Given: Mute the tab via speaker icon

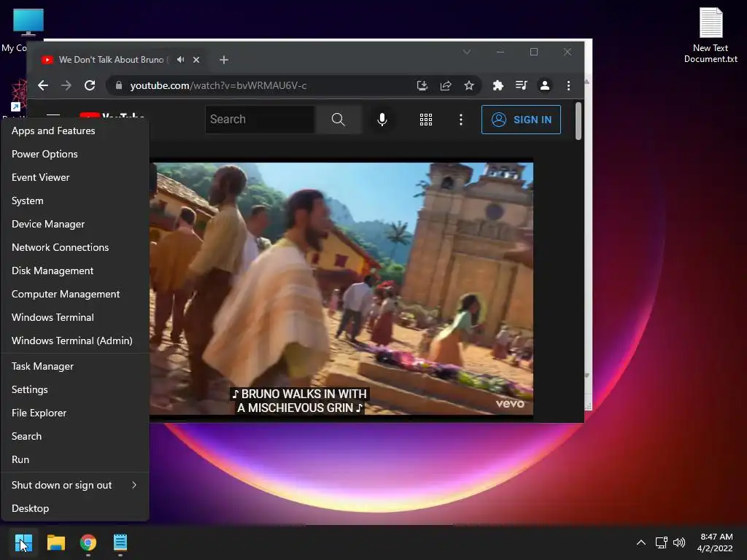Looking at the screenshot, I should (181, 60).
